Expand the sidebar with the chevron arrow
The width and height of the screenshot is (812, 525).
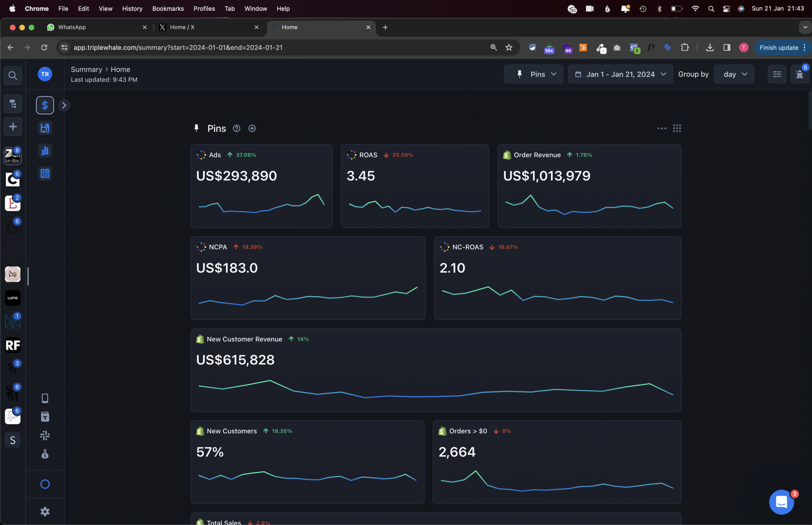64,105
